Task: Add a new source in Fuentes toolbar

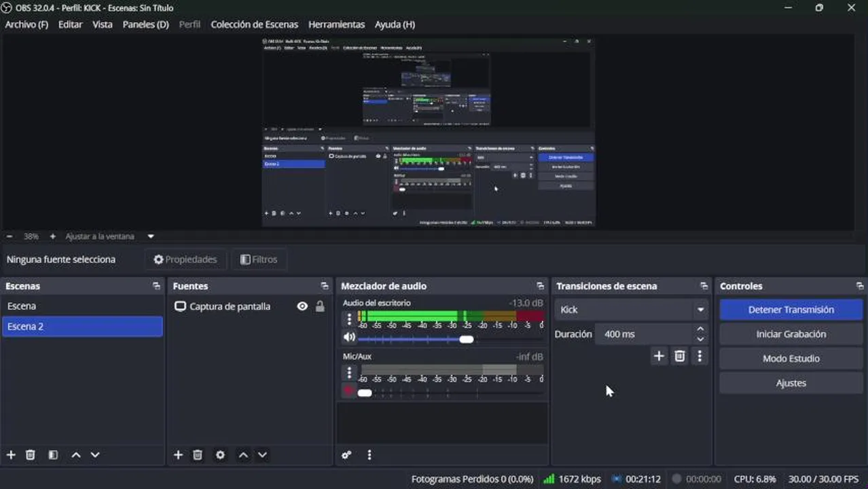Action: pos(178,455)
